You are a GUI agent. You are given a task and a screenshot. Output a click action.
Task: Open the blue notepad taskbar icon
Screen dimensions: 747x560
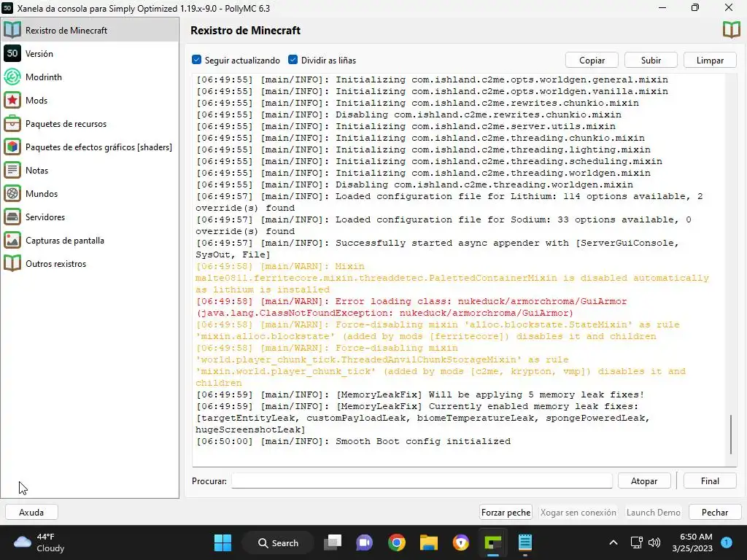click(525, 542)
